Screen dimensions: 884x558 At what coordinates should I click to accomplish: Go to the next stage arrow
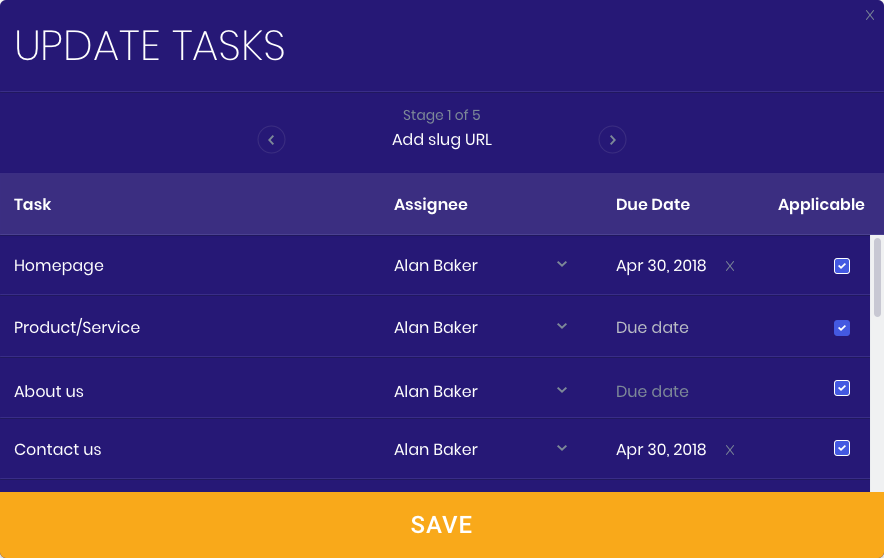612,139
